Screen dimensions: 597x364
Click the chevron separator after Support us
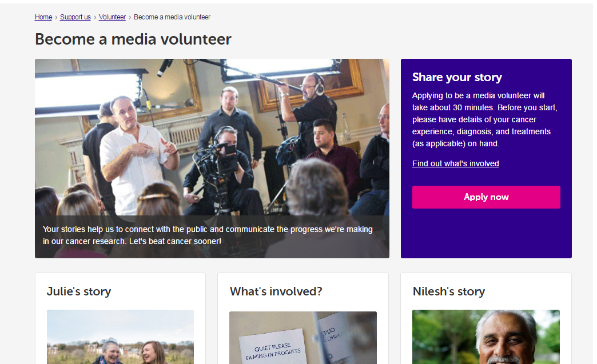pyautogui.click(x=95, y=18)
